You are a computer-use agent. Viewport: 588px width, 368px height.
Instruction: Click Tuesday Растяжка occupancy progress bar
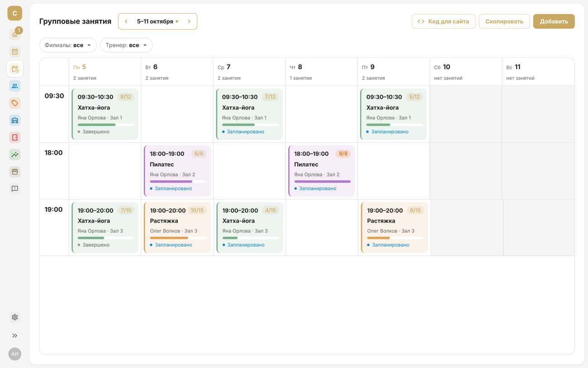pyautogui.click(x=178, y=238)
